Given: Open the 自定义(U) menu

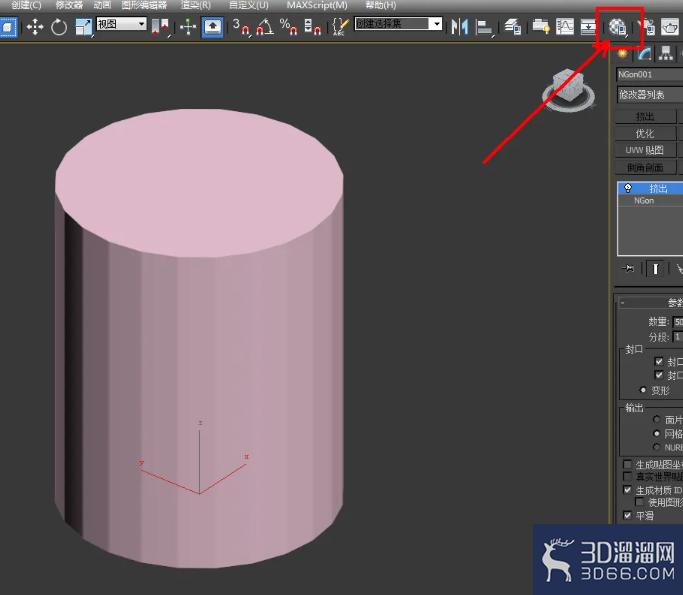Looking at the screenshot, I should click(249, 5).
